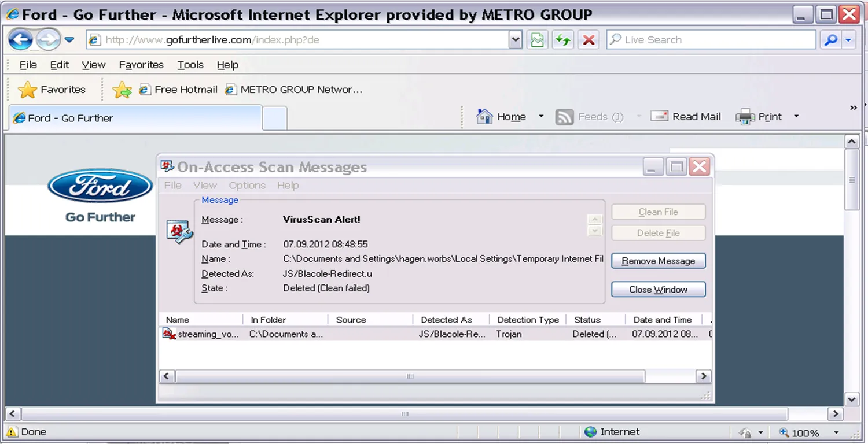Screen dimensions: 868x444
Task: Open the Options menu in scan dialog
Action: coord(247,186)
